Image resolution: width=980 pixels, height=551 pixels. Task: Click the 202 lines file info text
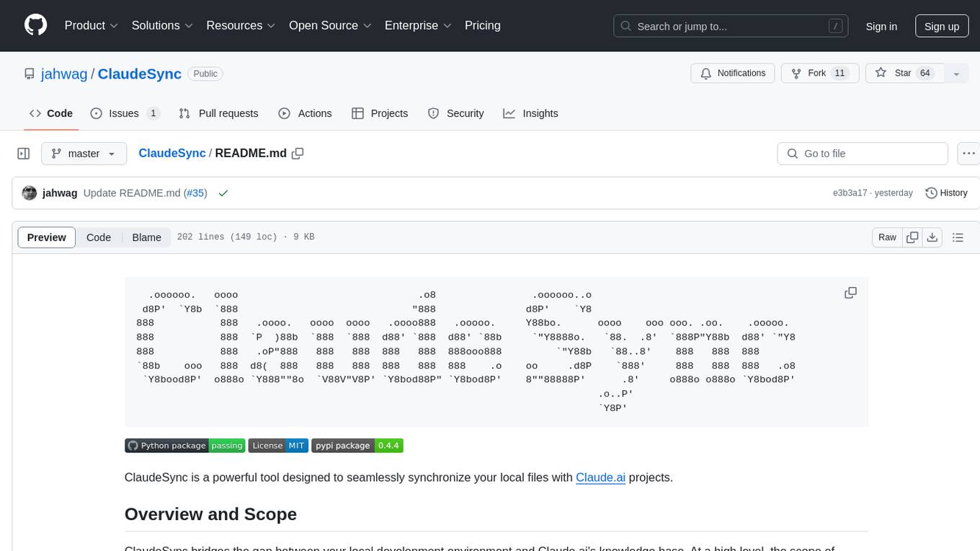pos(245,237)
